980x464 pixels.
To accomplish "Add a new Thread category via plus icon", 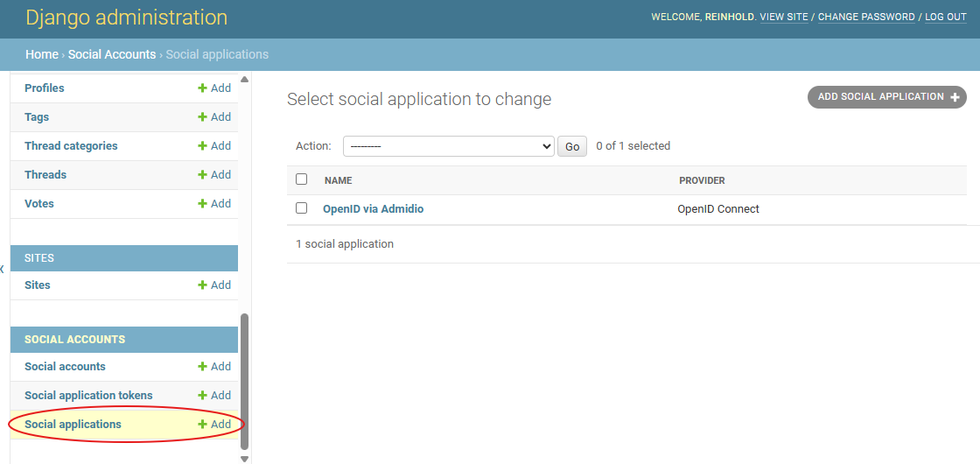I will pyautogui.click(x=203, y=146).
